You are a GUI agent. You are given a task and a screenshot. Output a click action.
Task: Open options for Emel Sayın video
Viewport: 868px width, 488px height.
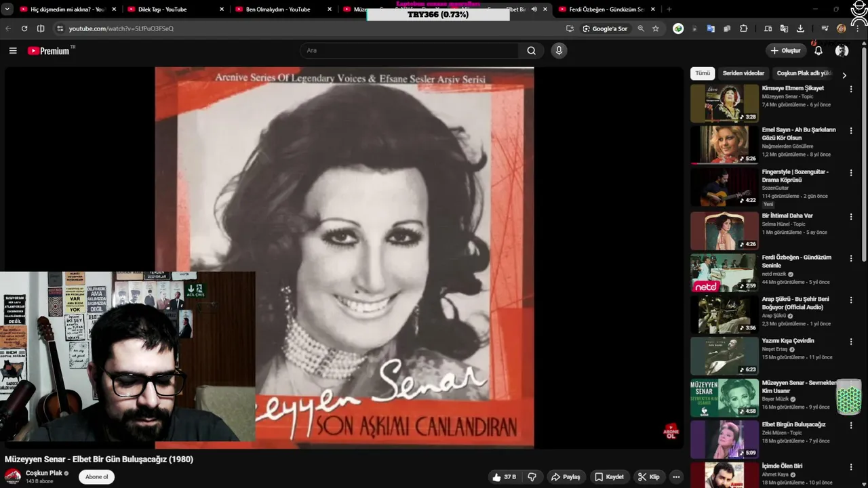pos(851,131)
